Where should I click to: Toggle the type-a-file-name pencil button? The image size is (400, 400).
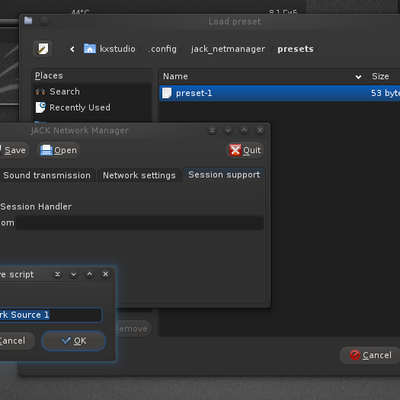click(x=43, y=49)
